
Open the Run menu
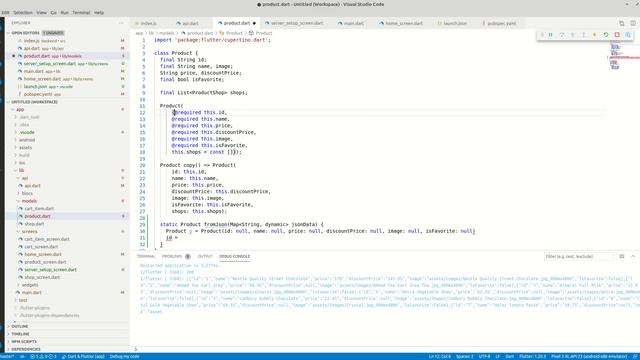point(64,13)
